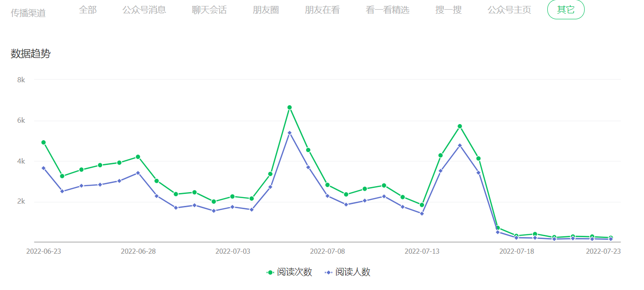Screen dimensions: 644x290
Task: Click the green legend circle marker
Action: [x=270, y=273]
